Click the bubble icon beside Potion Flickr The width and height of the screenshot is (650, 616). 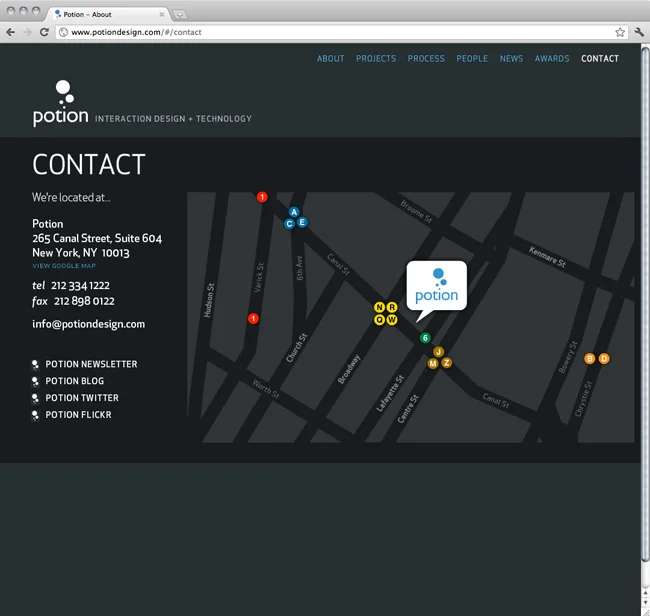[x=36, y=415]
